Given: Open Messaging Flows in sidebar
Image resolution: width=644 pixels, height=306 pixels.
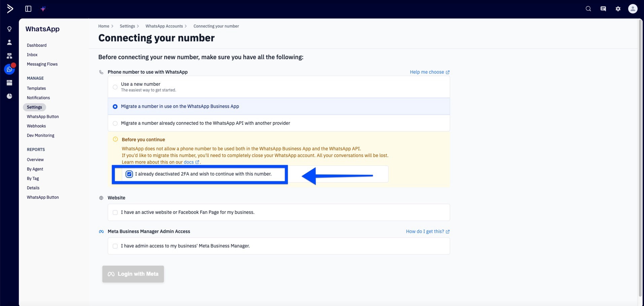Looking at the screenshot, I should [x=42, y=64].
